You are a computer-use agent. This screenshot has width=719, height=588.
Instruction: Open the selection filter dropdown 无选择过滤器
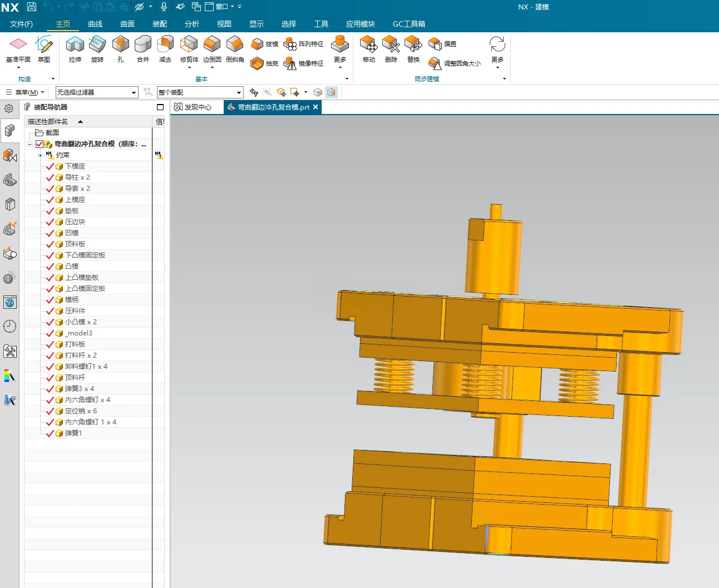pos(97,92)
